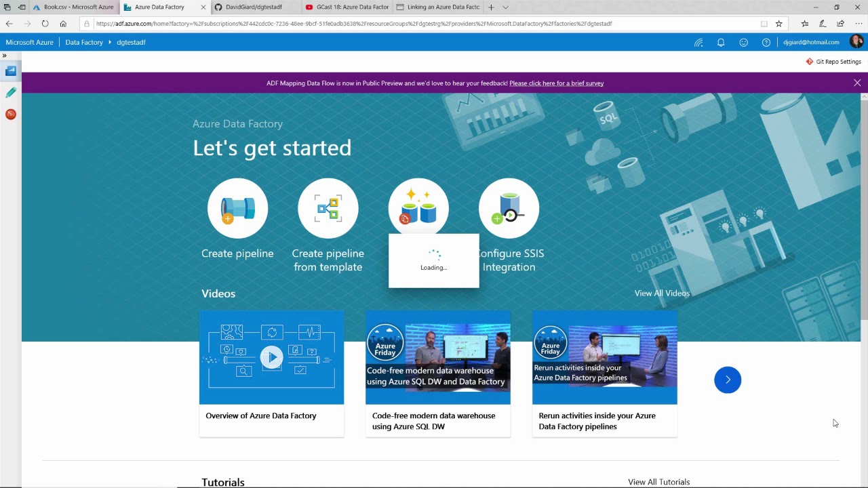Open the Author pencil icon in sidebar
The height and width of the screenshot is (488, 868).
coord(11,93)
